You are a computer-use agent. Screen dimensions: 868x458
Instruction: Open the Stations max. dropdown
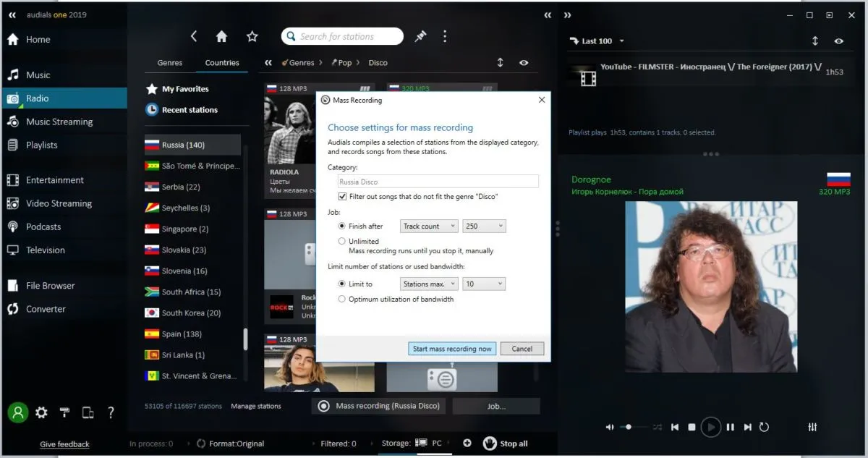(x=429, y=284)
